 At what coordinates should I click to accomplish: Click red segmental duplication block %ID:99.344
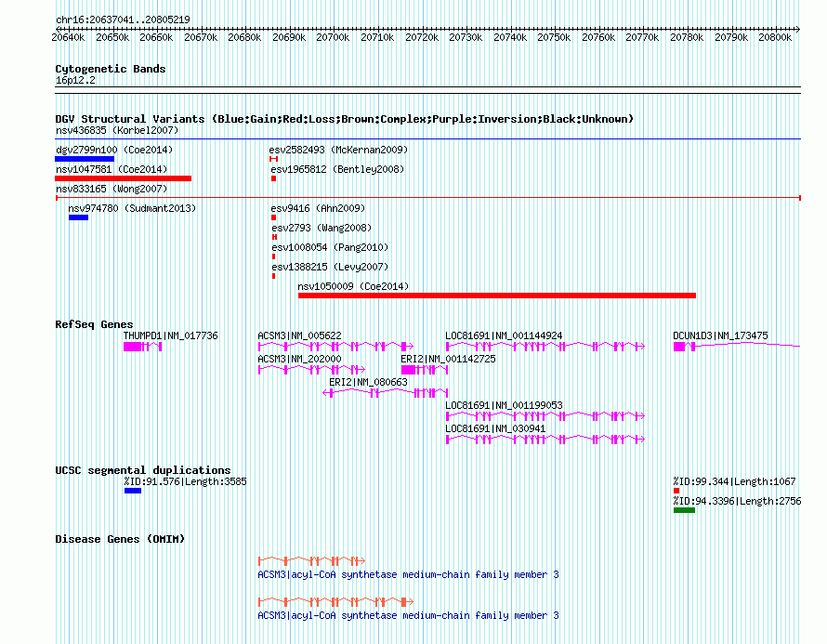tap(676, 491)
